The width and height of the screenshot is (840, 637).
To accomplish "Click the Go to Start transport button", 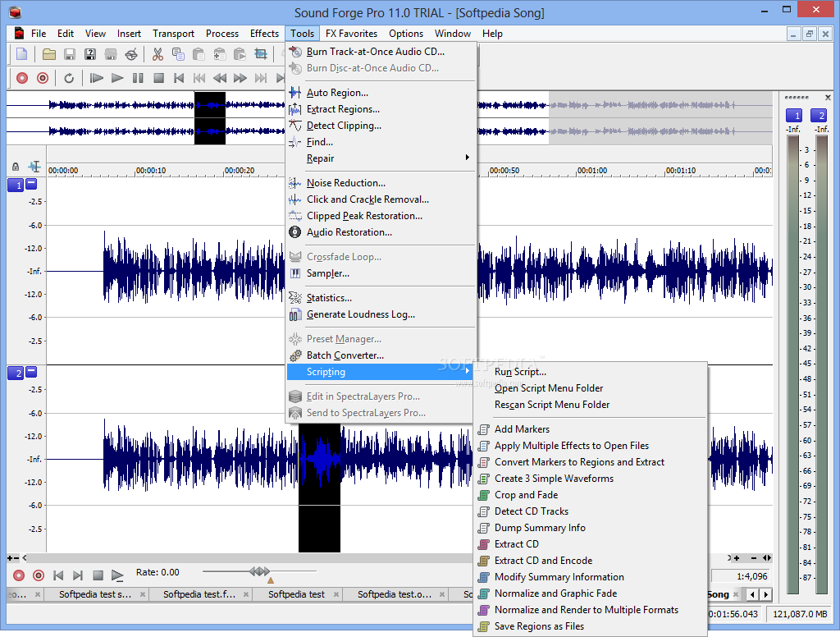I will [179, 78].
